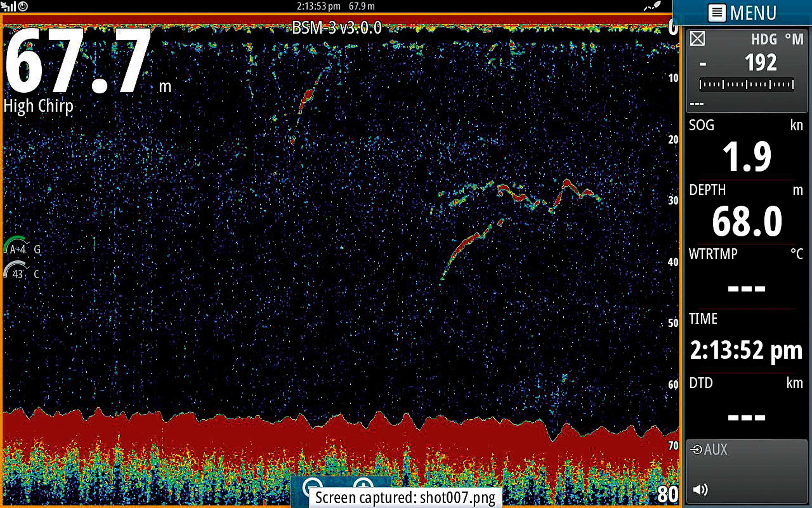Dismiss the Screen captured shot007.png notification

pos(405,497)
